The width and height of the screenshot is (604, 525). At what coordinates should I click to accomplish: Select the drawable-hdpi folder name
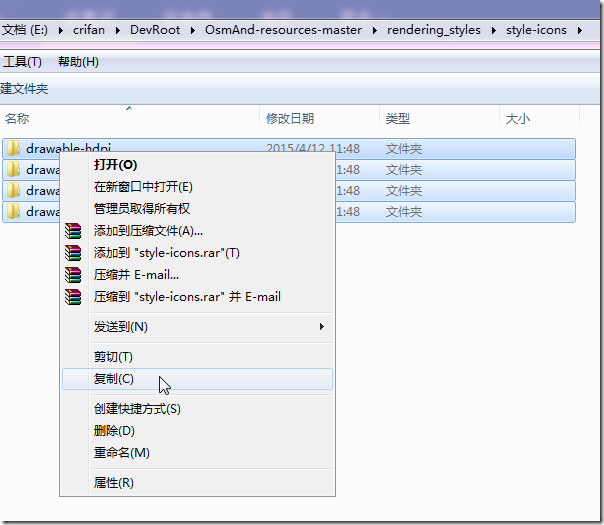click(x=69, y=148)
